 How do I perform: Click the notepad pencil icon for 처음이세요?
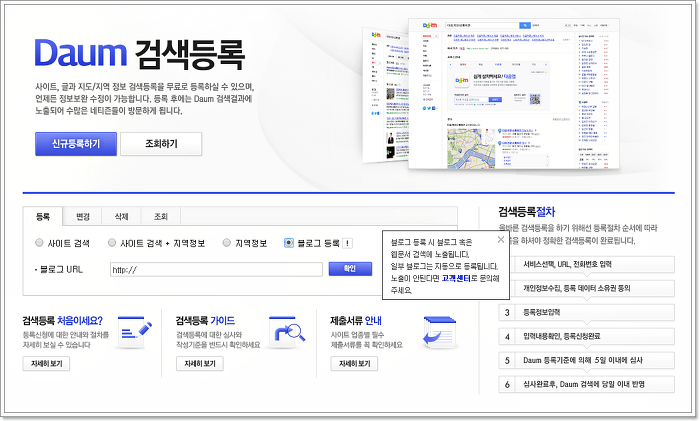tap(134, 332)
